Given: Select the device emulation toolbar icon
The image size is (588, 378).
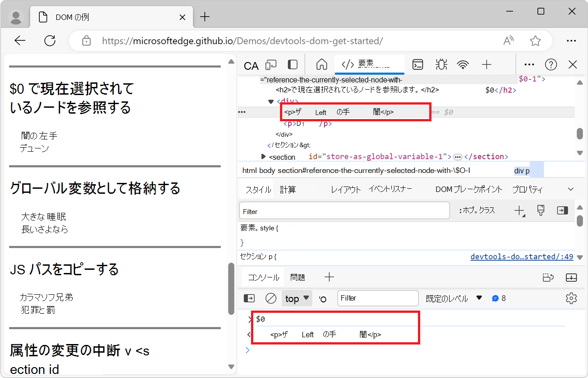Looking at the screenshot, I should [x=270, y=65].
